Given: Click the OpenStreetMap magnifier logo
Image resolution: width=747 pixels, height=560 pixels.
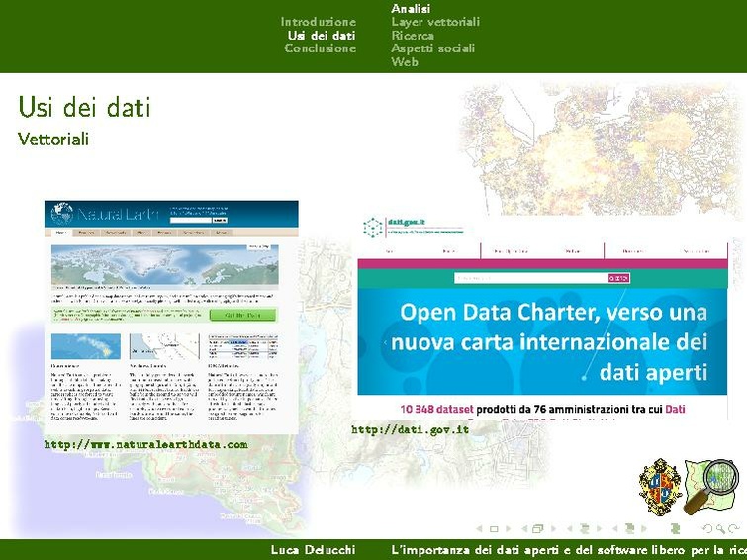Looking at the screenshot, I should click(x=709, y=487).
